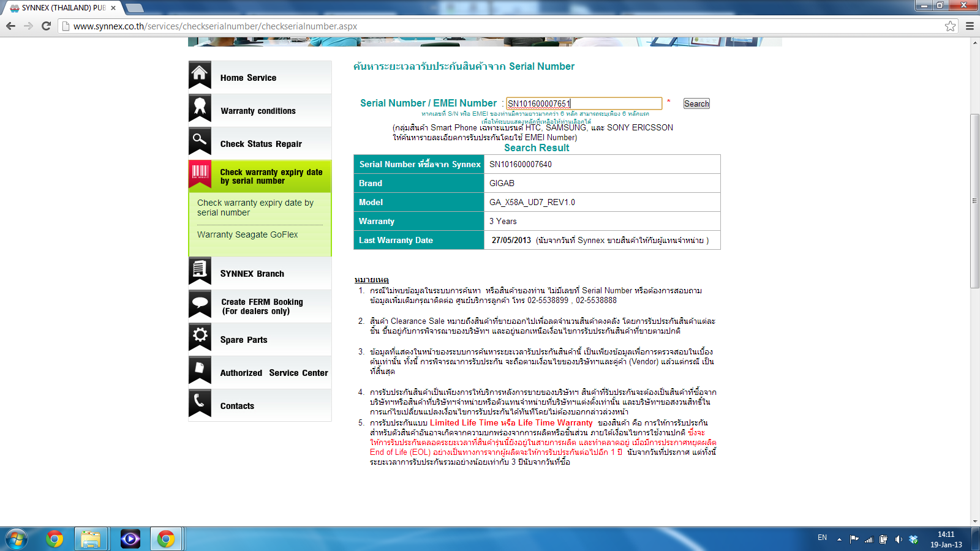Open 'Check warranty expiry date by serial number' sublink

coord(255,208)
